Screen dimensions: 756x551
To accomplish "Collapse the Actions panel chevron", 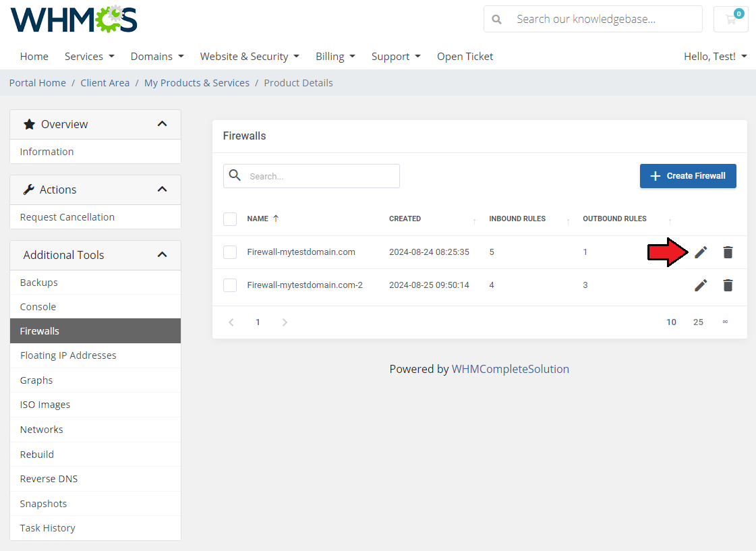I will 162,189.
